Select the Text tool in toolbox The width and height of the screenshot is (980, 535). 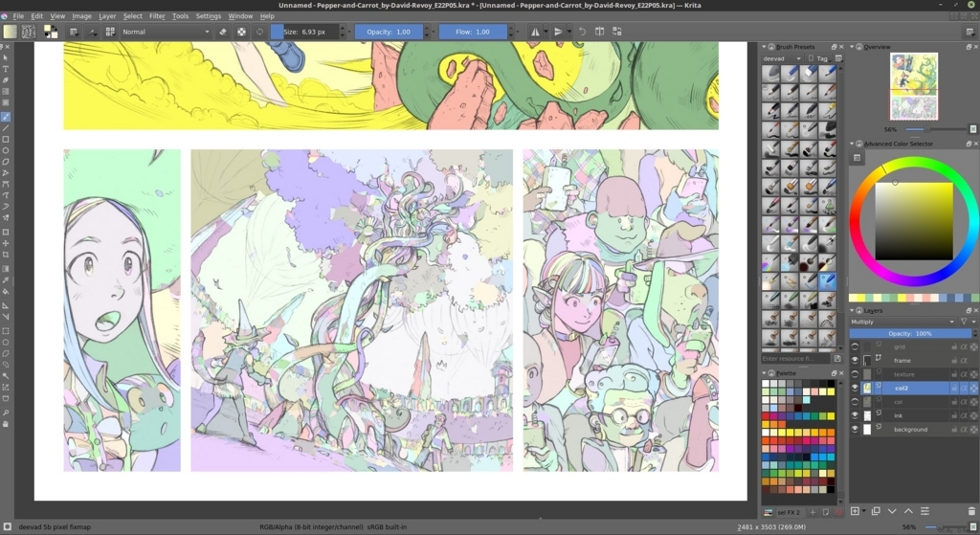6,69
